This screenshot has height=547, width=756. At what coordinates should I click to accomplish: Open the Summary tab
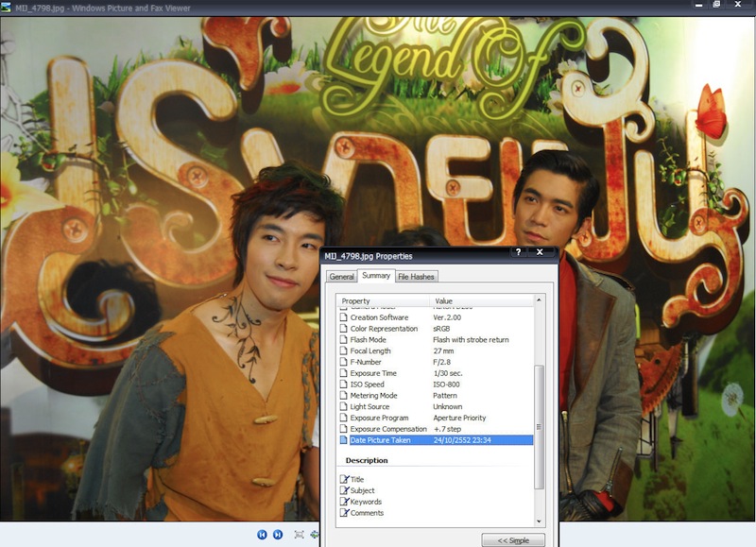376,275
